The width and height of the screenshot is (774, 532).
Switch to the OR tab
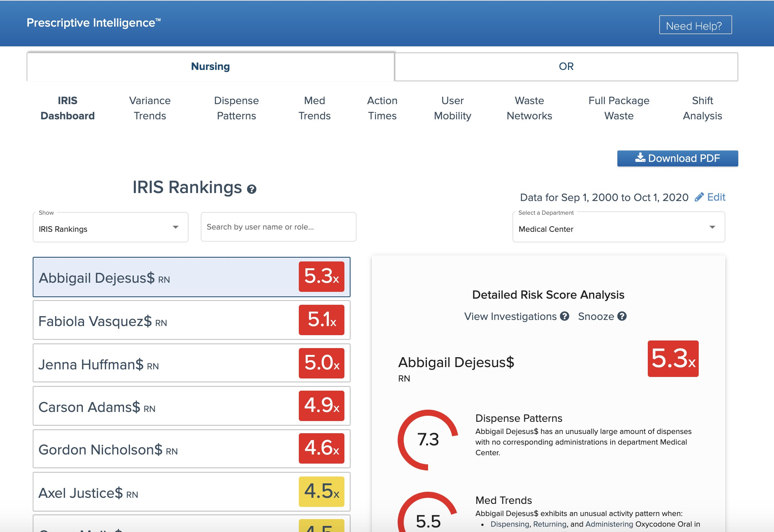click(566, 67)
